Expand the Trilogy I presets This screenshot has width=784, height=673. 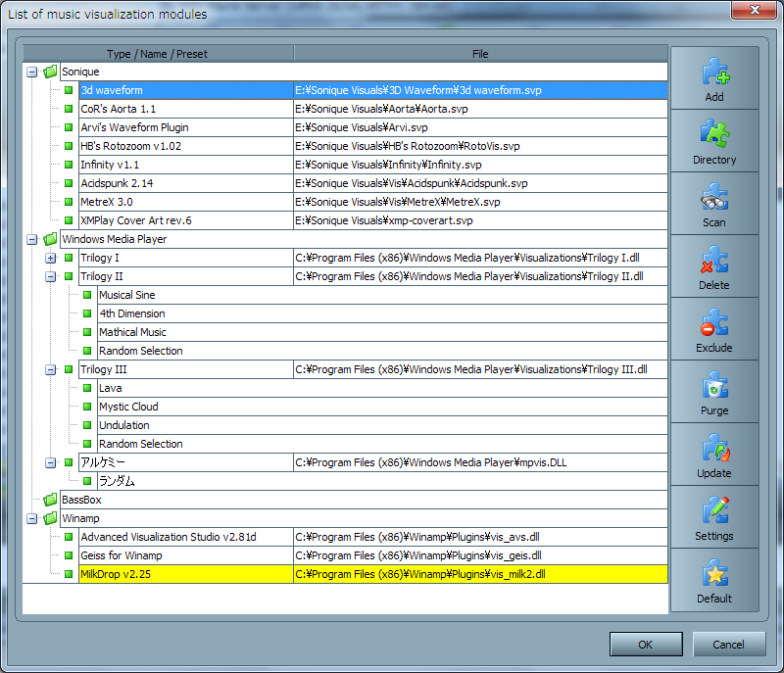51,259
